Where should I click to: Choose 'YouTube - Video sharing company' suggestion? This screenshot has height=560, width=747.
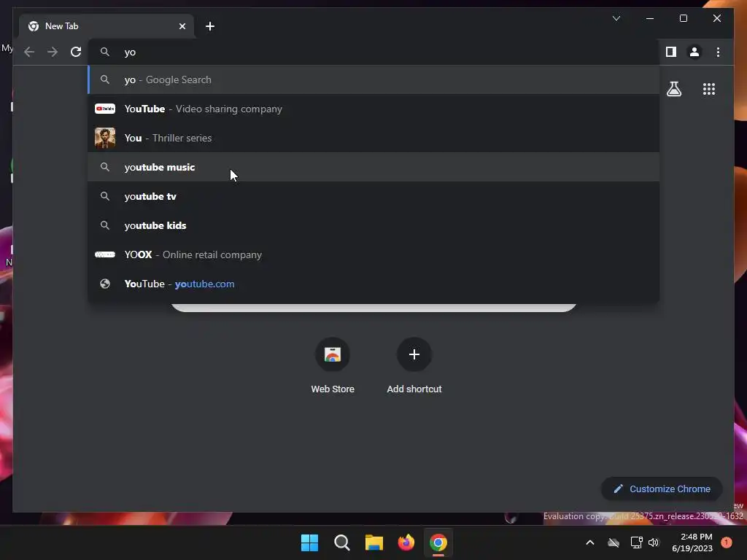[373, 109]
